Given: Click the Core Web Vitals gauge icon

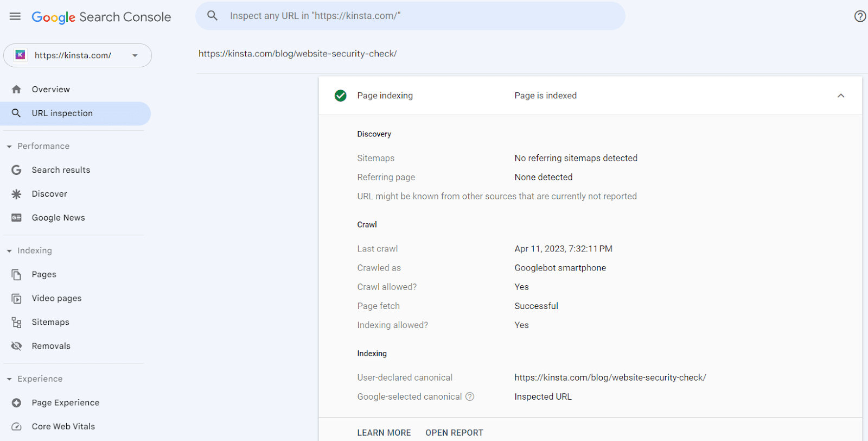Looking at the screenshot, I should [x=17, y=427].
